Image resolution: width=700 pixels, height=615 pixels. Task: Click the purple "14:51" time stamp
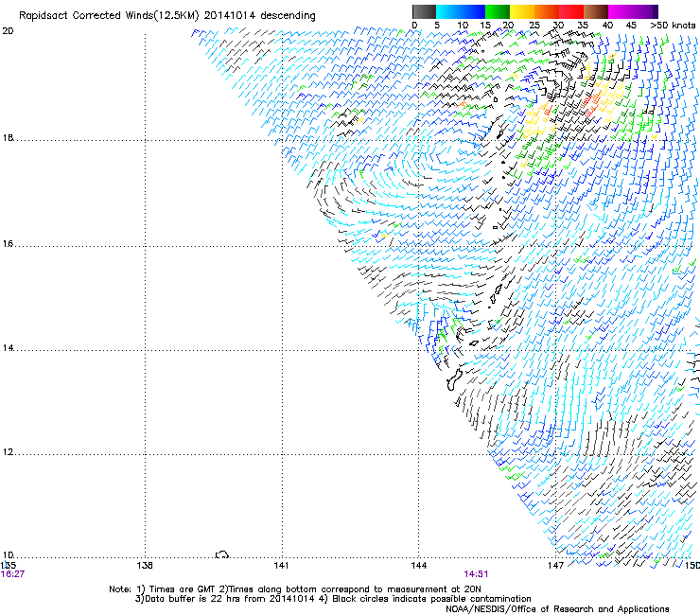(476, 574)
